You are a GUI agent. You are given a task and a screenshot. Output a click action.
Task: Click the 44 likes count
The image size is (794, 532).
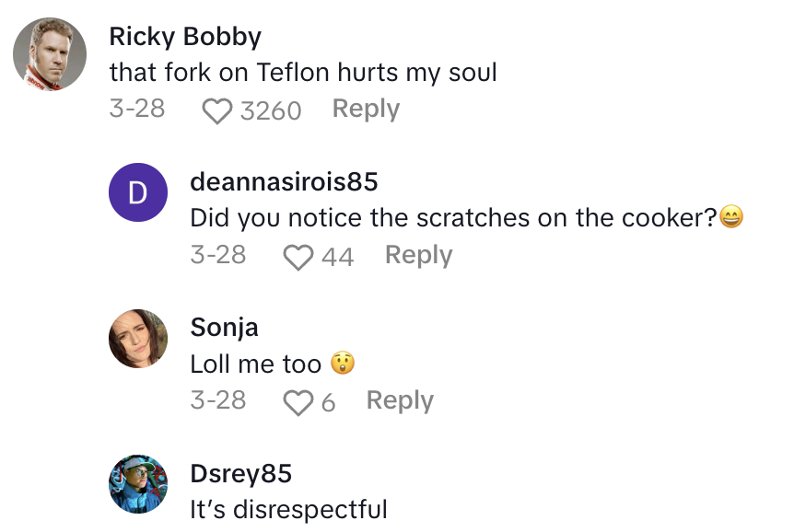(337, 257)
